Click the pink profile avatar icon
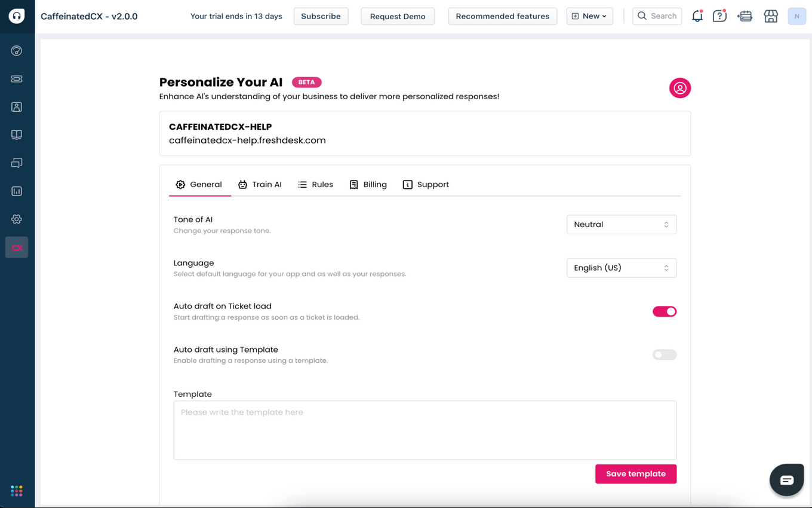The image size is (812, 508). point(679,88)
